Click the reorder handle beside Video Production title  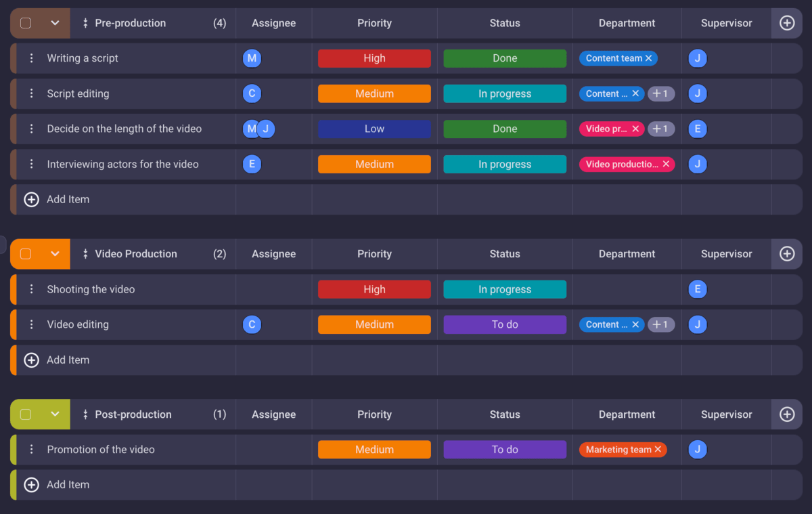(x=85, y=253)
